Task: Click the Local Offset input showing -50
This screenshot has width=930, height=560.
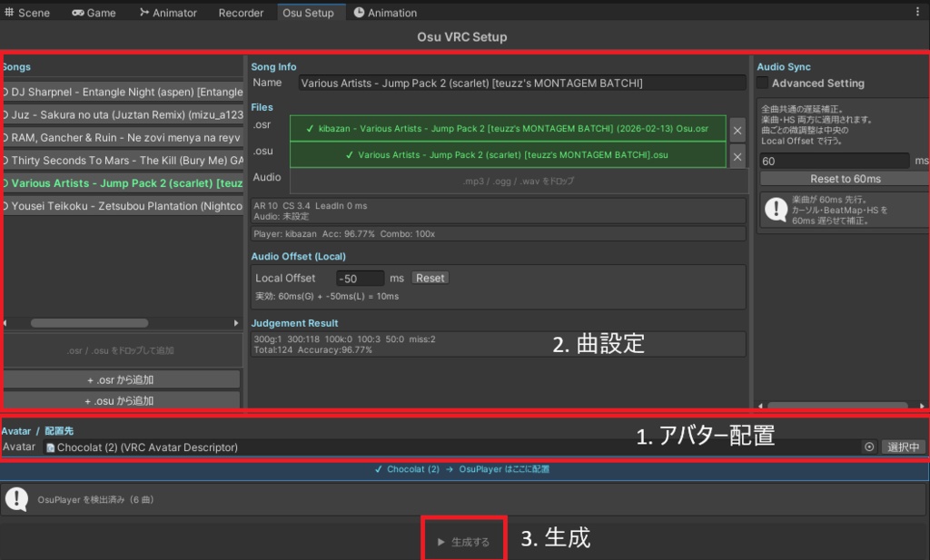Action: (360, 278)
